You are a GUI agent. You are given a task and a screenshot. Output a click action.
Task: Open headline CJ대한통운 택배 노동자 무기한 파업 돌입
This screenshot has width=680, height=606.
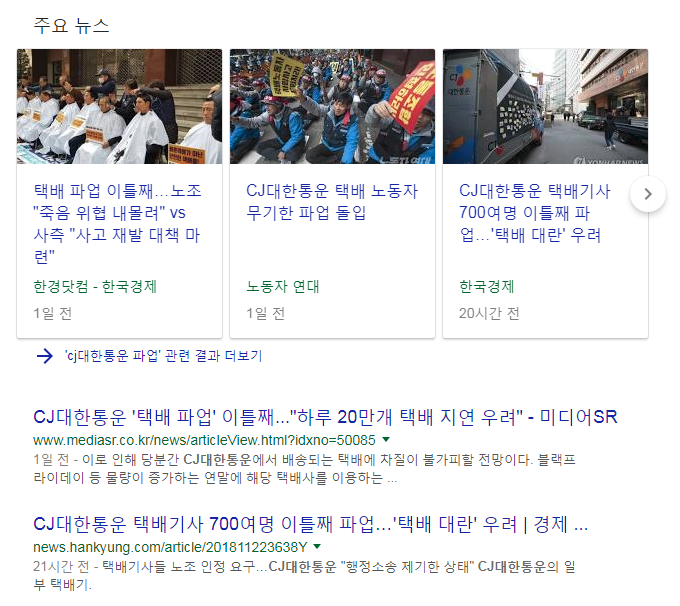(x=332, y=202)
